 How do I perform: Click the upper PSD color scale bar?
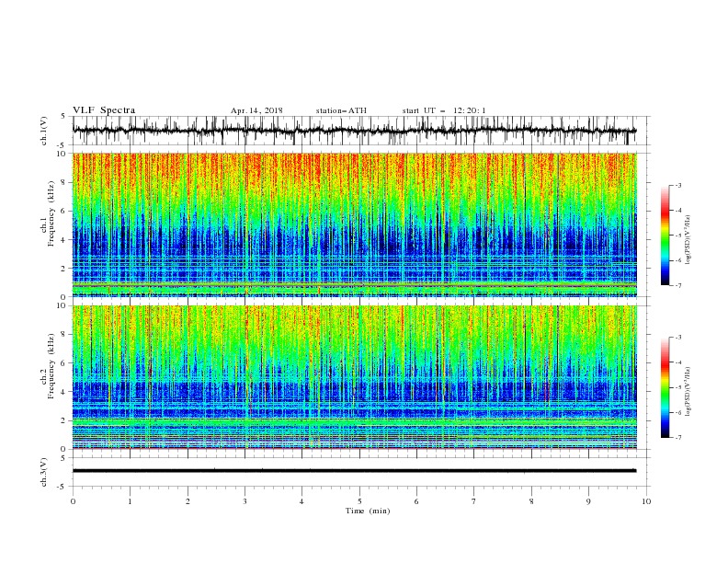tap(665, 236)
